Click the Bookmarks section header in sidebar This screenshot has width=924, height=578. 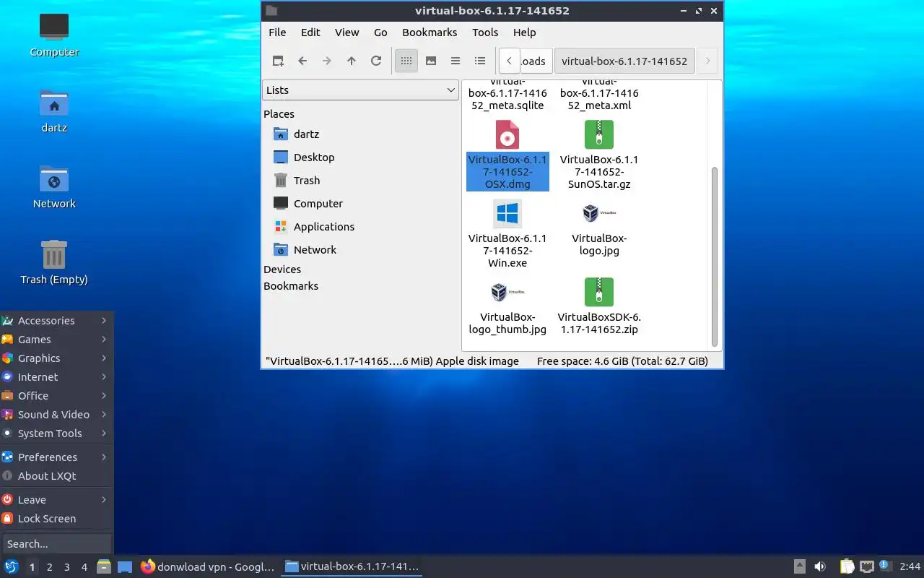[291, 286]
